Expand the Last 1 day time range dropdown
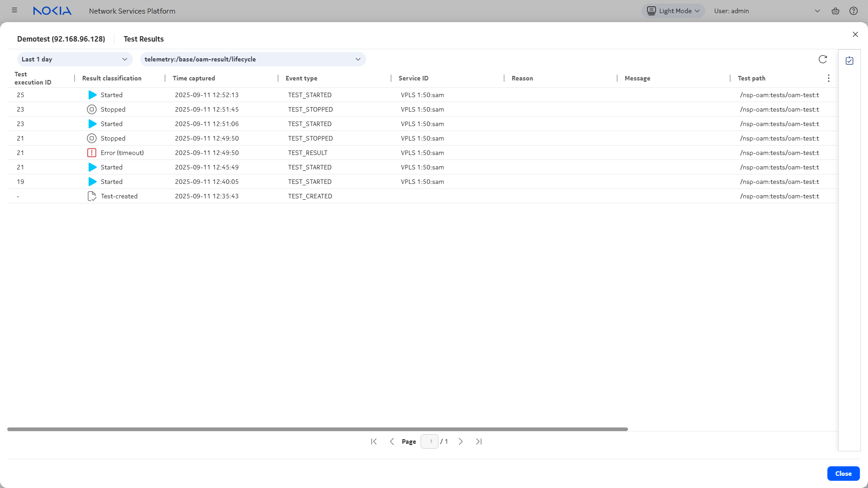The height and width of the screenshot is (488, 868). [75, 59]
